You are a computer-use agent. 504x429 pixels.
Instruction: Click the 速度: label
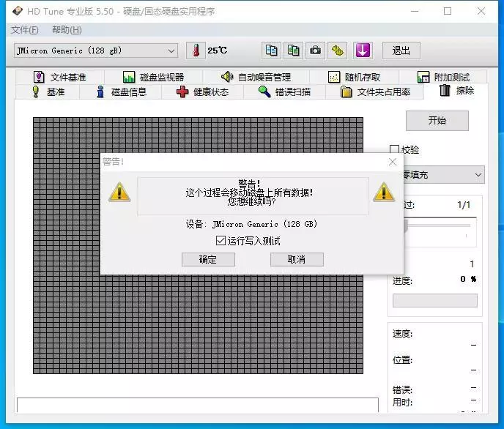tap(402, 334)
